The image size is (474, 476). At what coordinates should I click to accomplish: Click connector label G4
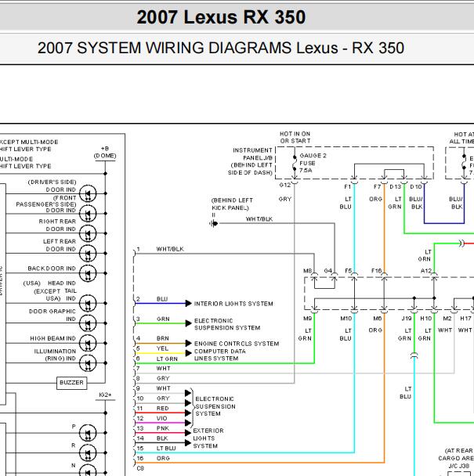(x=327, y=271)
